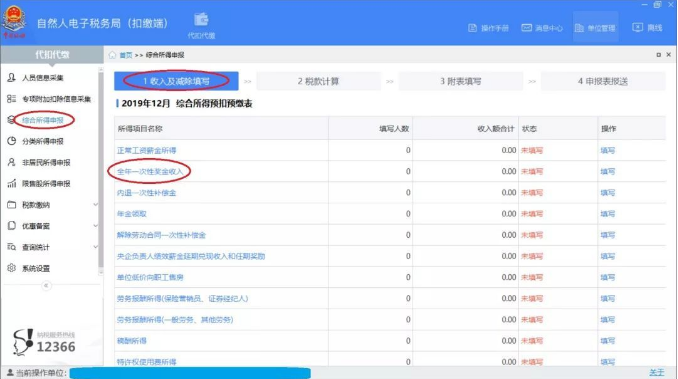Open 解除劳动合同一次性补偿金 link
Screen dimensions: 678x379
[x=161, y=235]
